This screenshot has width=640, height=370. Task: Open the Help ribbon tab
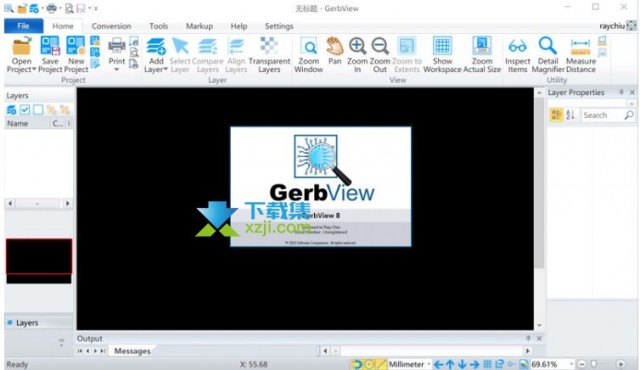pos(239,26)
